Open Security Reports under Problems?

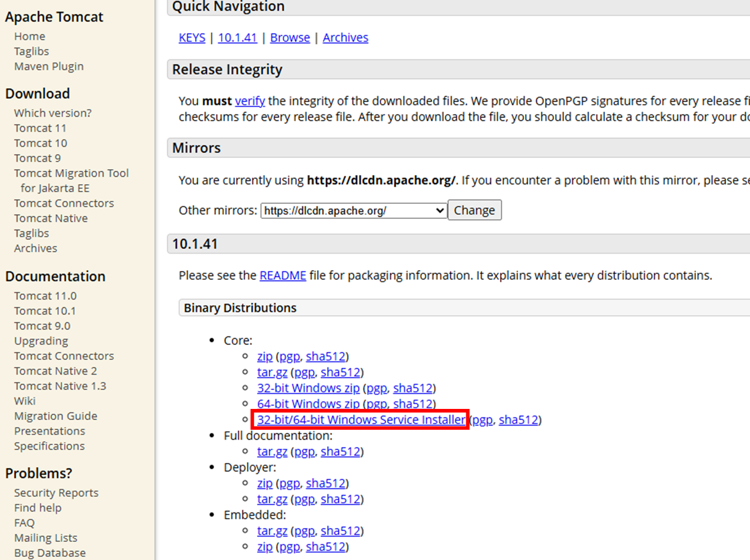56,493
